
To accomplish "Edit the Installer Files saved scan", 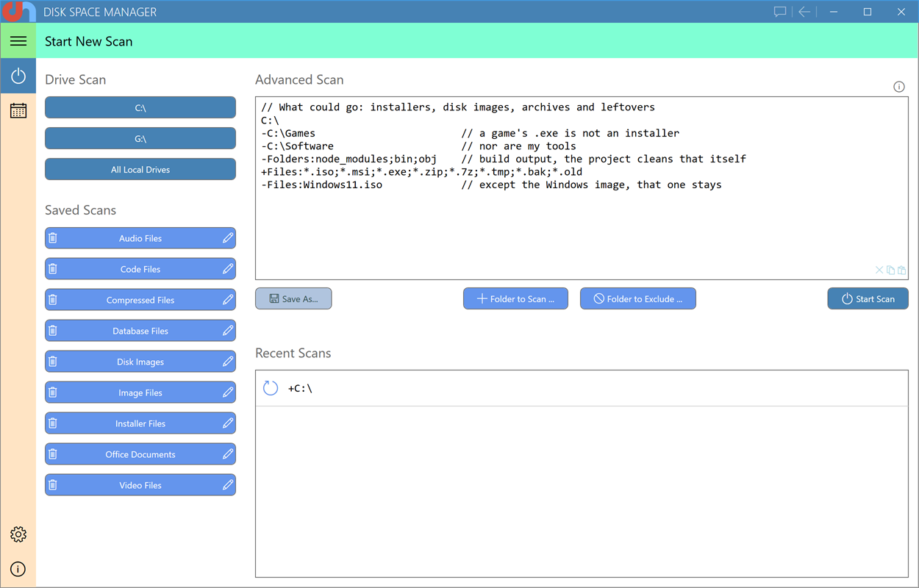I will [228, 423].
